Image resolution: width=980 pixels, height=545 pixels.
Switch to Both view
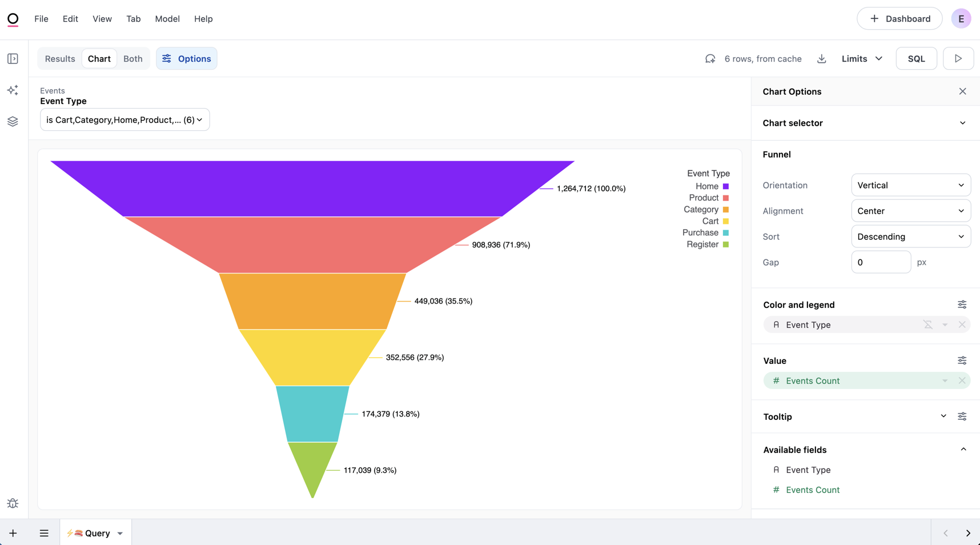pyautogui.click(x=133, y=59)
